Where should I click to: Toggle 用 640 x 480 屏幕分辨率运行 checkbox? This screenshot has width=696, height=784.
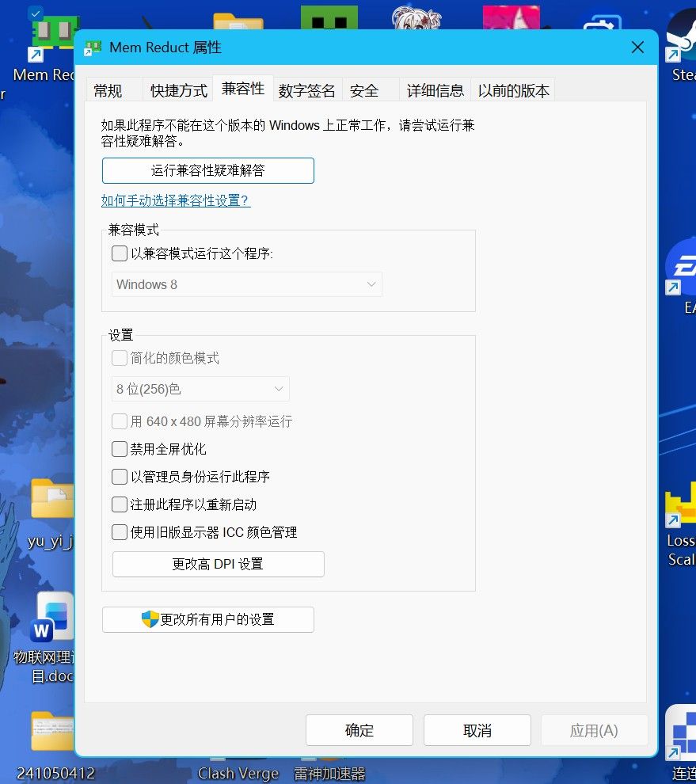[120, 421]
